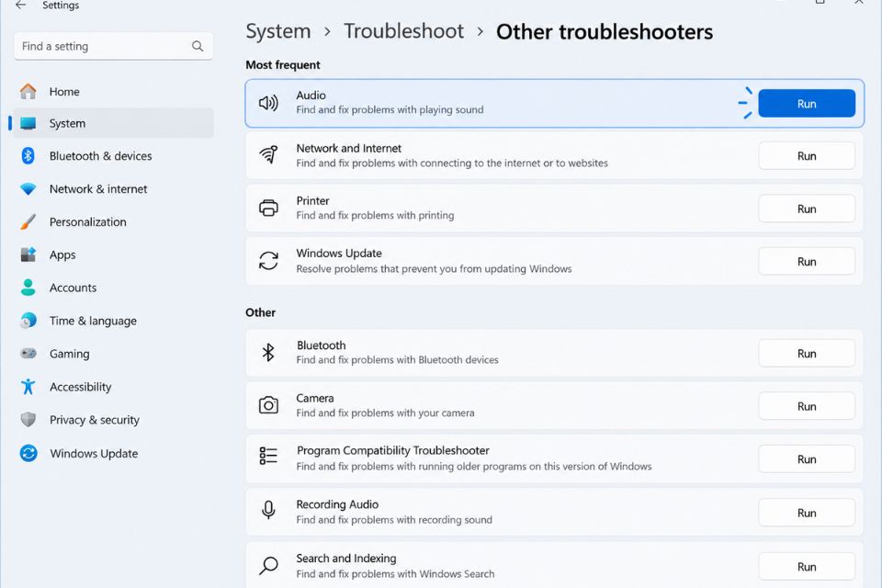Click the Home house icon in the sidebar
The width and height of the screenshot is (882, 588).
28,91
